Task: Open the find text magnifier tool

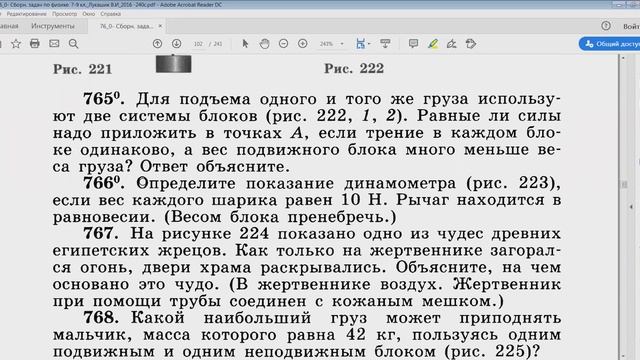Action: coord(73,44)
